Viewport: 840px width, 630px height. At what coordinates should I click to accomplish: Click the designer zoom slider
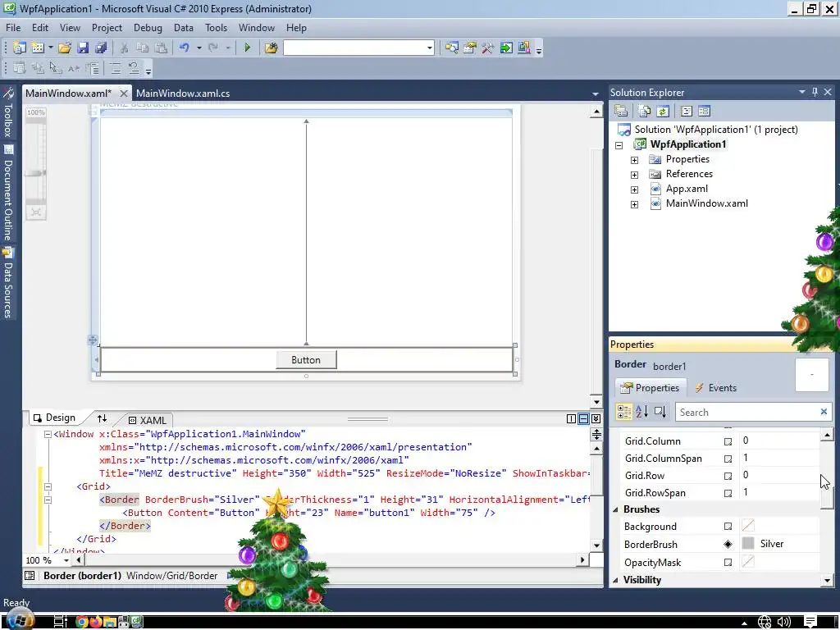tap(36, 172)
